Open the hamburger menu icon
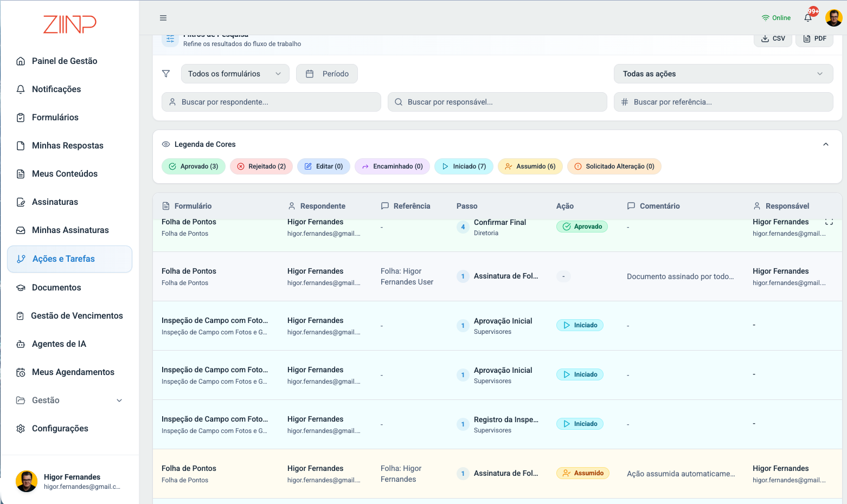Viewport: 847px width, 504px height. click(x=163, y=18)
